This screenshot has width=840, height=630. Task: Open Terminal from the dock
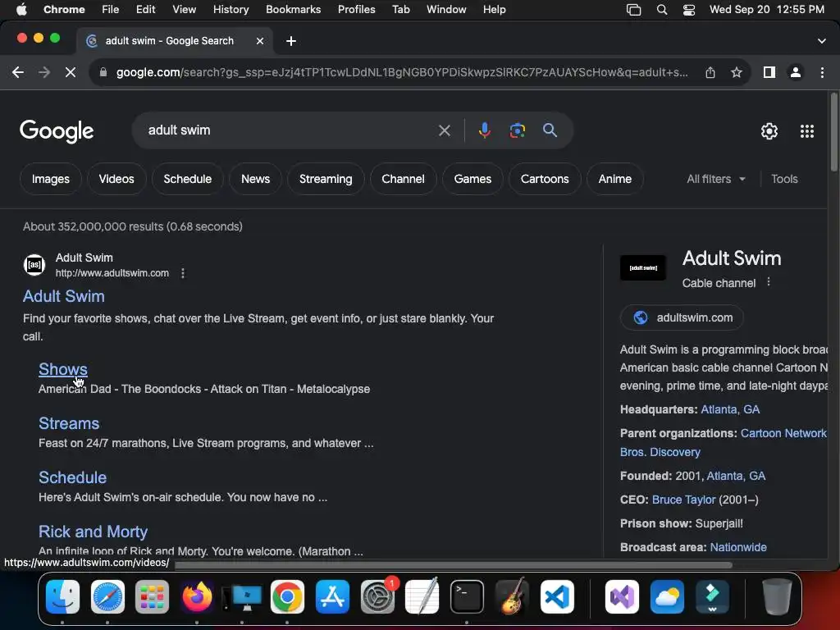(467, 596)
